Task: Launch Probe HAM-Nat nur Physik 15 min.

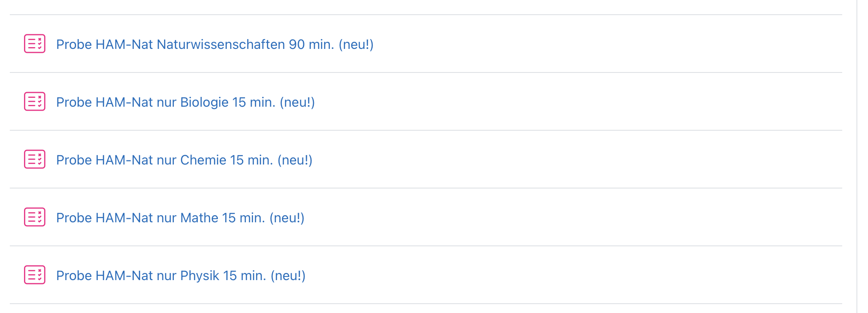Action: [181, 276]
